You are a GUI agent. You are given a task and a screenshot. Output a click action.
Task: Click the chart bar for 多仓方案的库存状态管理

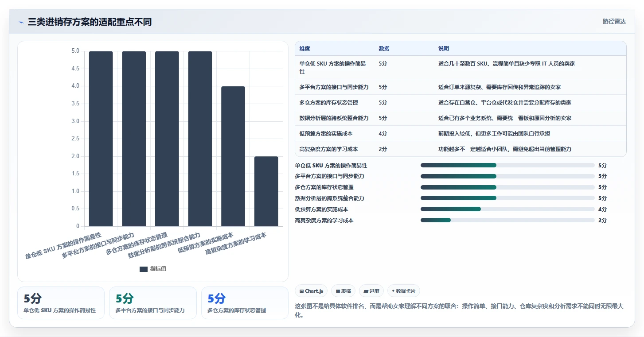167,139
